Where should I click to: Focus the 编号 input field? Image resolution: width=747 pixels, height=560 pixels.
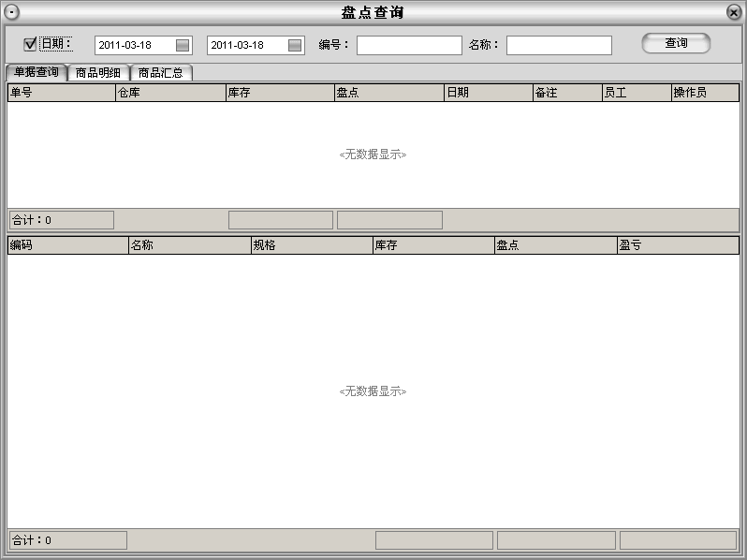(409, 45)
